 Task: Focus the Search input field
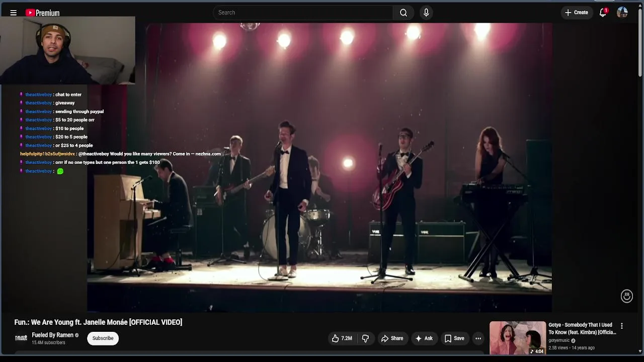point(303,13)
